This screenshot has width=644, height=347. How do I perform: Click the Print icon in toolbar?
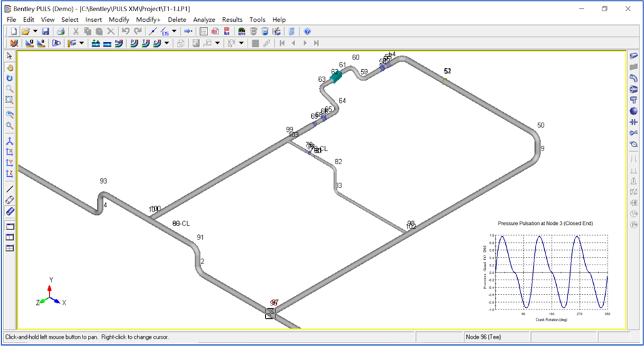[61, 31]
